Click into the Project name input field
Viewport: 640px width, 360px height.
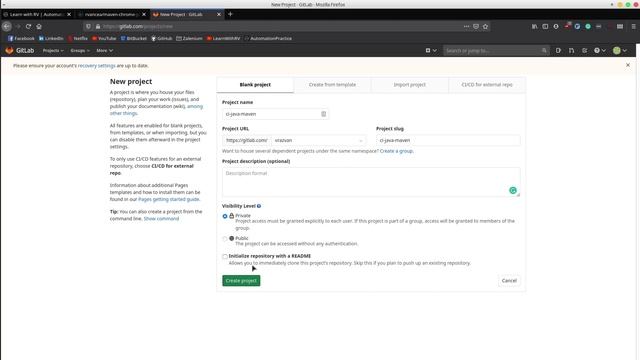[275, 114]
